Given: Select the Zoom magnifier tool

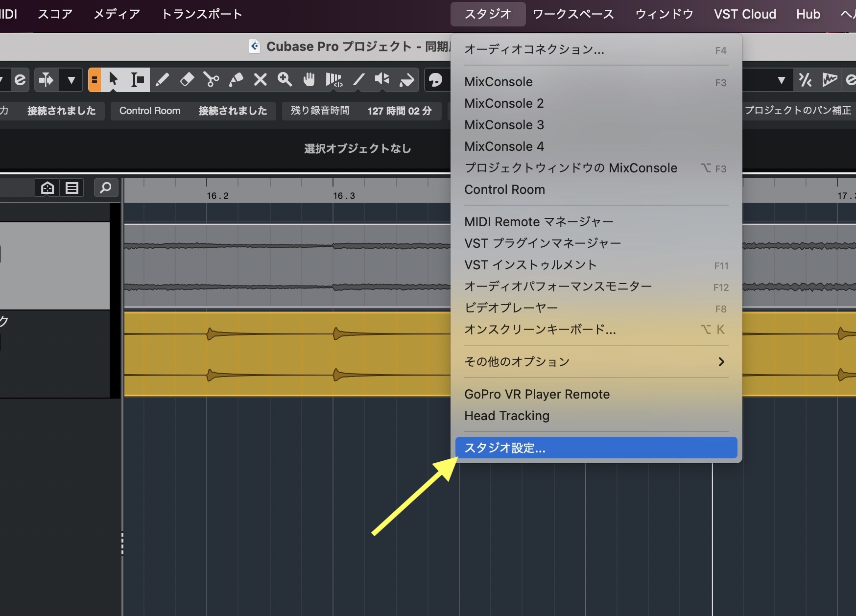Looking at the screenshot, I should tap(285, 79).
